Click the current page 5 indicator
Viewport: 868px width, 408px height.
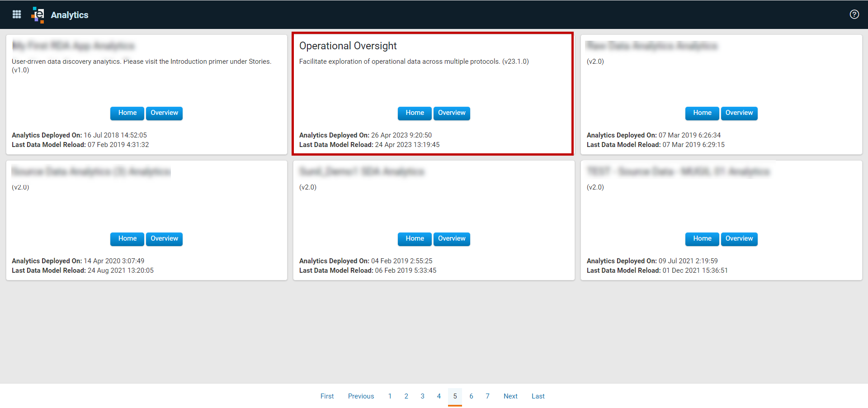coord(455,396)
